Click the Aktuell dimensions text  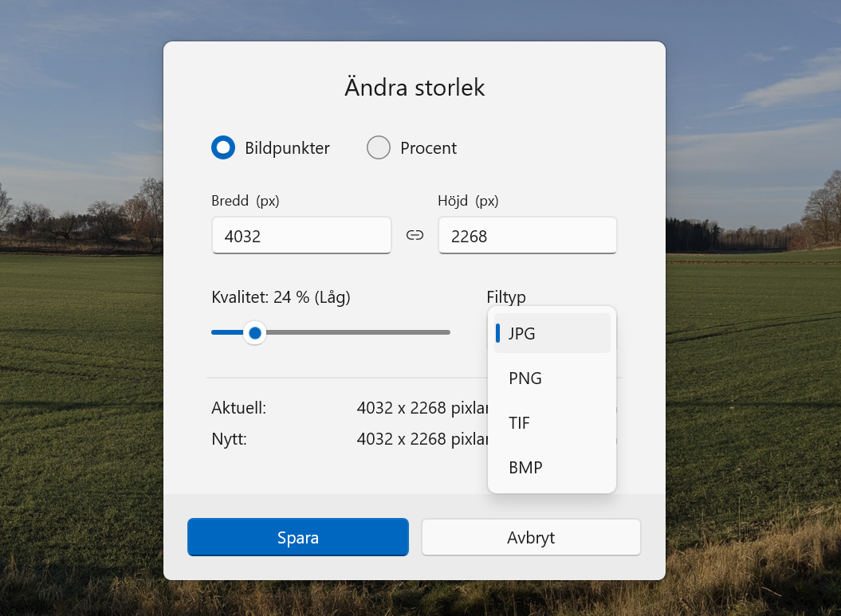coord(421,408)
